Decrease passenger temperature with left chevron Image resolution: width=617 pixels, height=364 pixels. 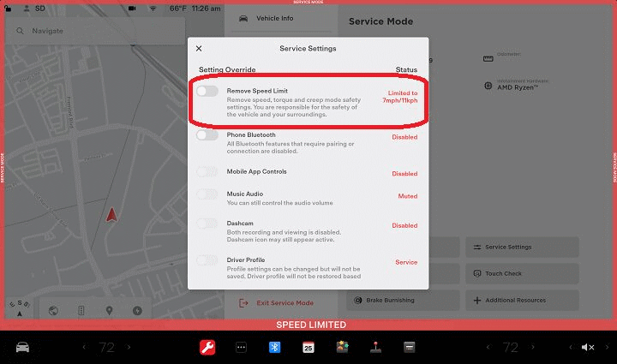(490, 347)
